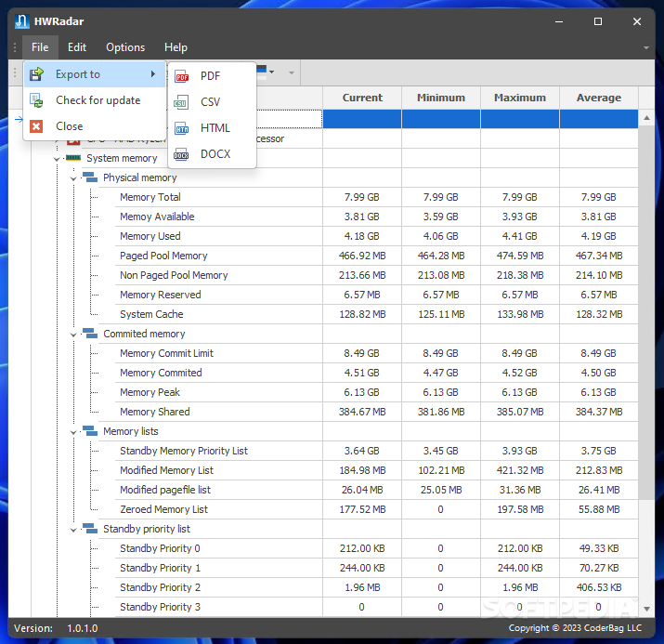Open the toolbar color dropdown arrow
Viewport: 664px width, 644px height.
272,72
